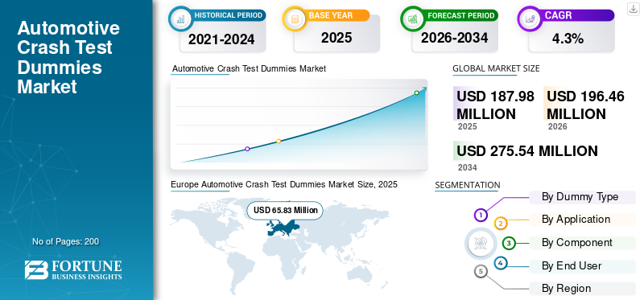
Task: Select the By Component segment
Action: 582,243
